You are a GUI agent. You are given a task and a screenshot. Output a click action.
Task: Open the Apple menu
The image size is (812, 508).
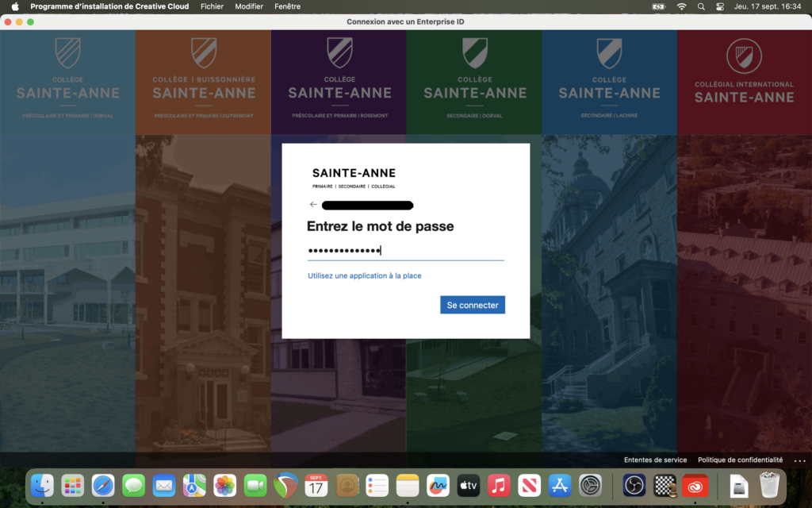click(x=15, y=6)
